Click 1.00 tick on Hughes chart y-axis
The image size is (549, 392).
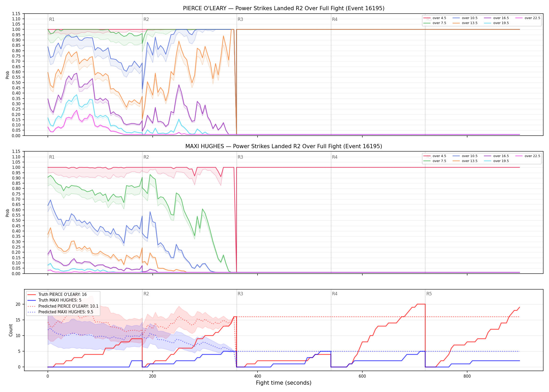tap(16, 167)
